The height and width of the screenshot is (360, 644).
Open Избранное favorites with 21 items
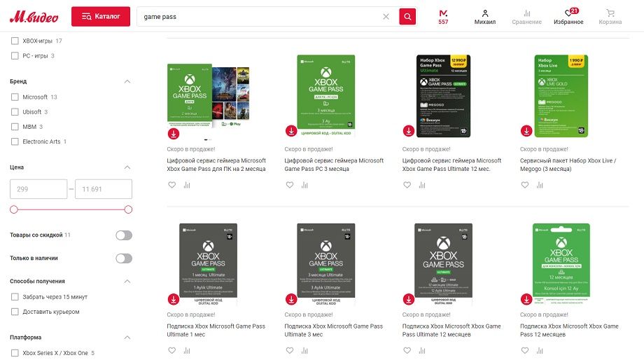[x=568, y=18]
